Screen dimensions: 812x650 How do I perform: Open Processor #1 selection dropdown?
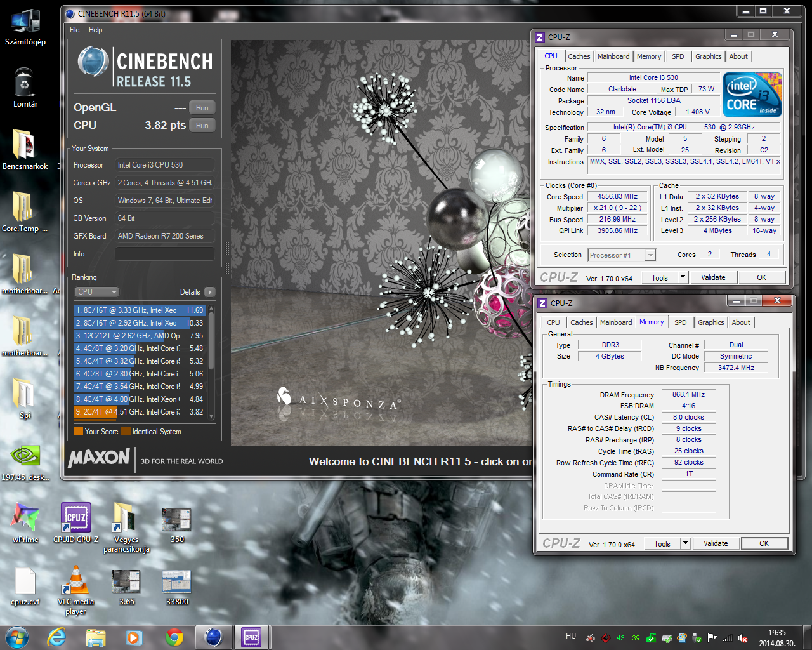[622, 255]
